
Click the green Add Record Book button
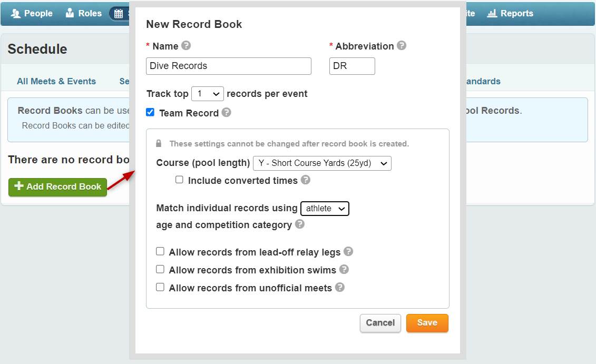point(57,186)
